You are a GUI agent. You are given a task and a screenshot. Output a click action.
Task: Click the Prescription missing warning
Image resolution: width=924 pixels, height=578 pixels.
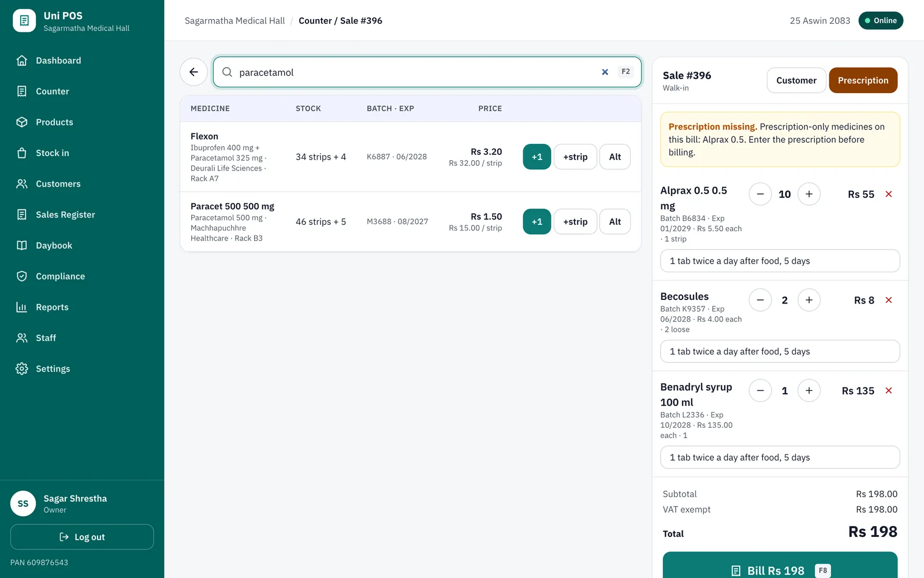(780, 139)
